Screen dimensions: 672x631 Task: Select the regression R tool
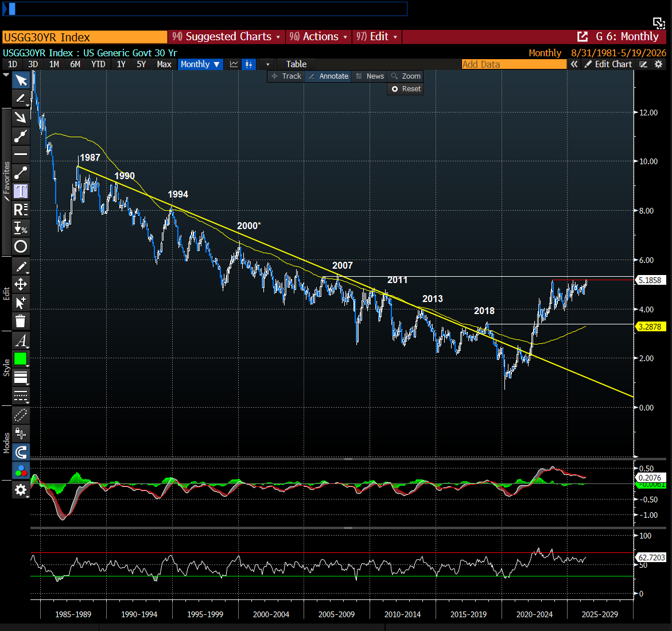[x=21, y=210]
